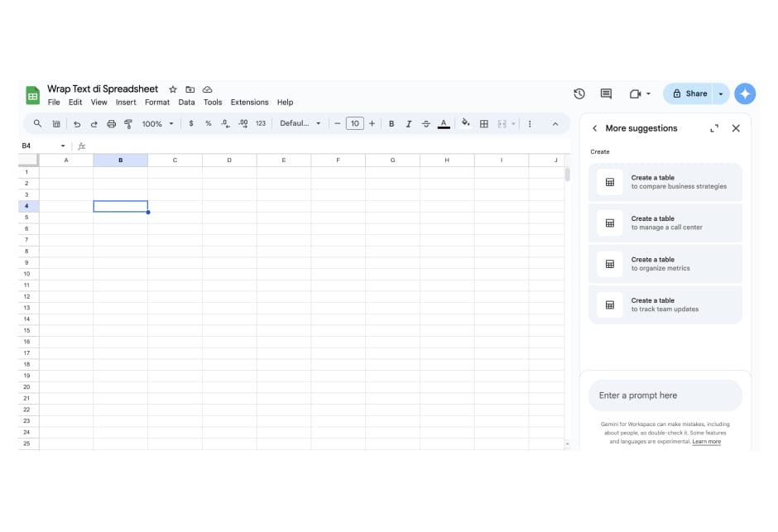Choose table to manage a call center
Image resolution: width=778 pixels, height=532 pixels.
[x=665, y=223]
